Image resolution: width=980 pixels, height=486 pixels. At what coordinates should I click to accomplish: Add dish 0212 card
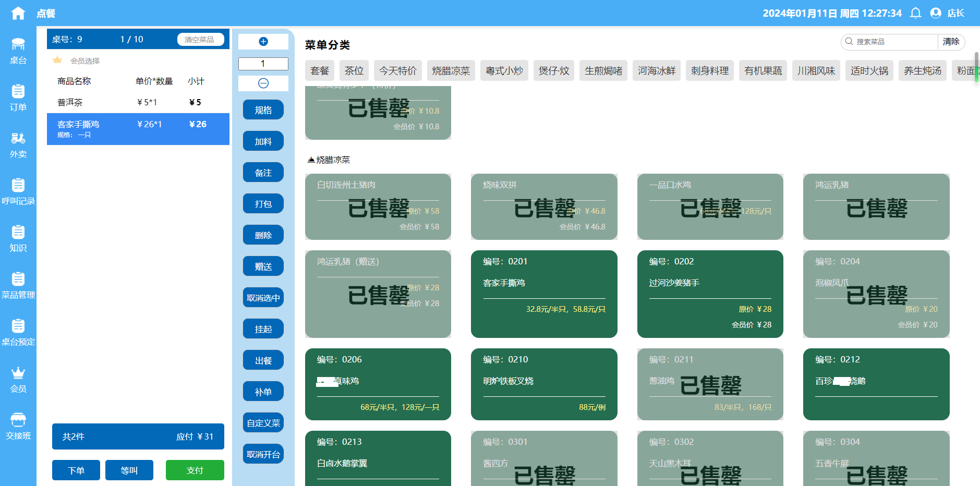(876, 384)
